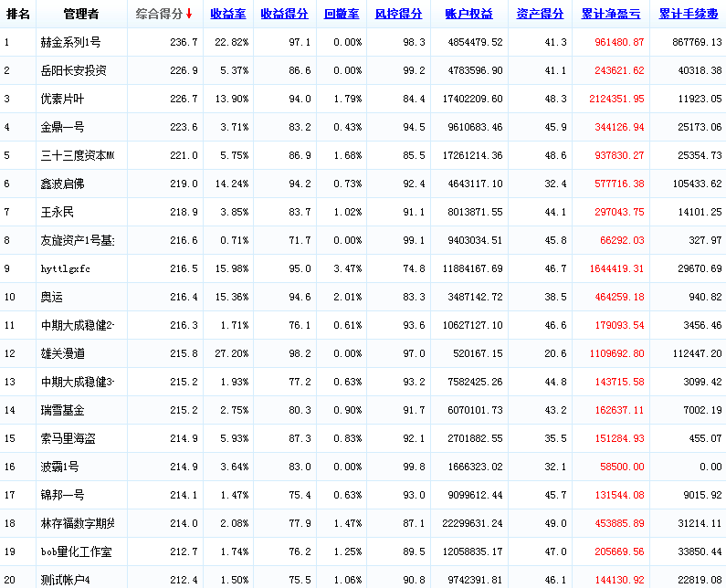Sort by 回撤率 header link
The width and height of the screenshot is (726, 588).
342,15
